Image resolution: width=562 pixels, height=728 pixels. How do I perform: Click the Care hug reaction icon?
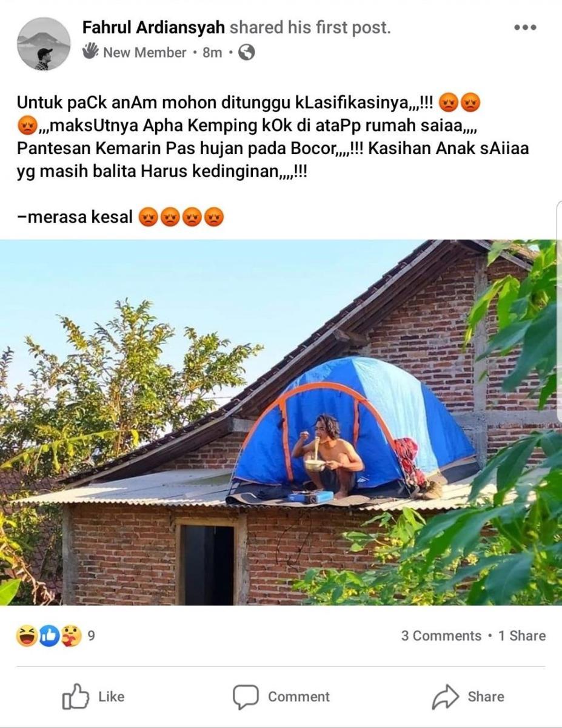[x=72, y=636]
